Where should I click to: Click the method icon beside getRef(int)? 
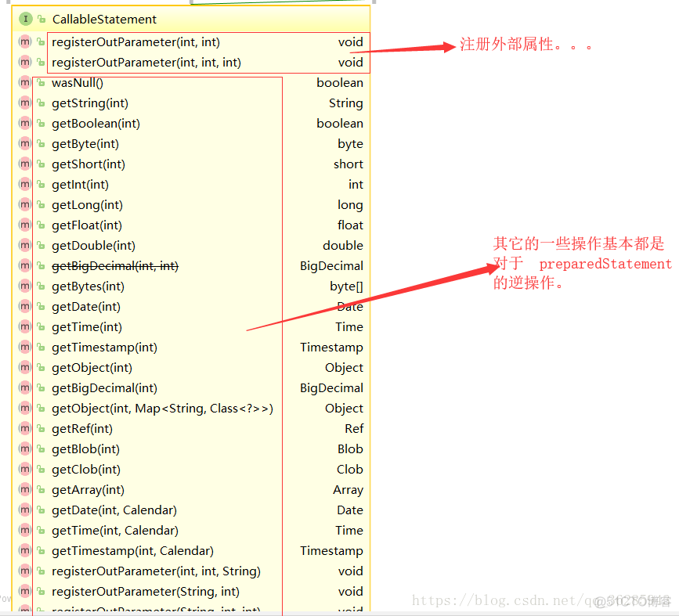tap(25, 429)
